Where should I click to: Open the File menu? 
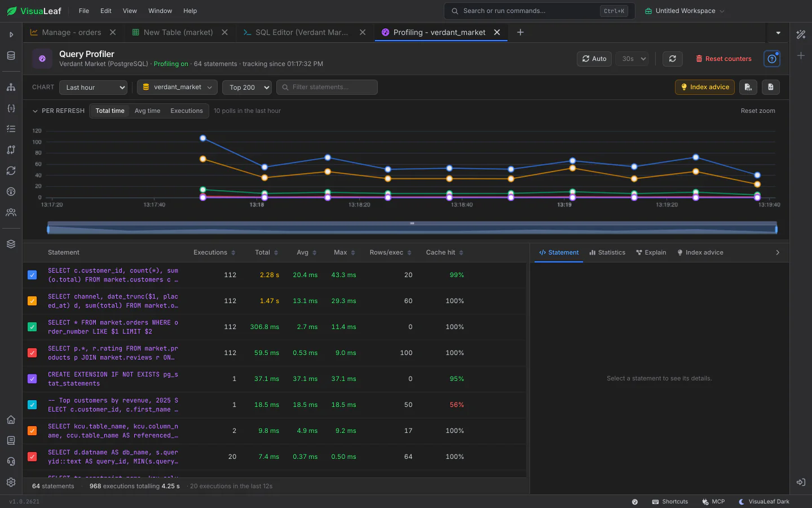pos(84,11)
